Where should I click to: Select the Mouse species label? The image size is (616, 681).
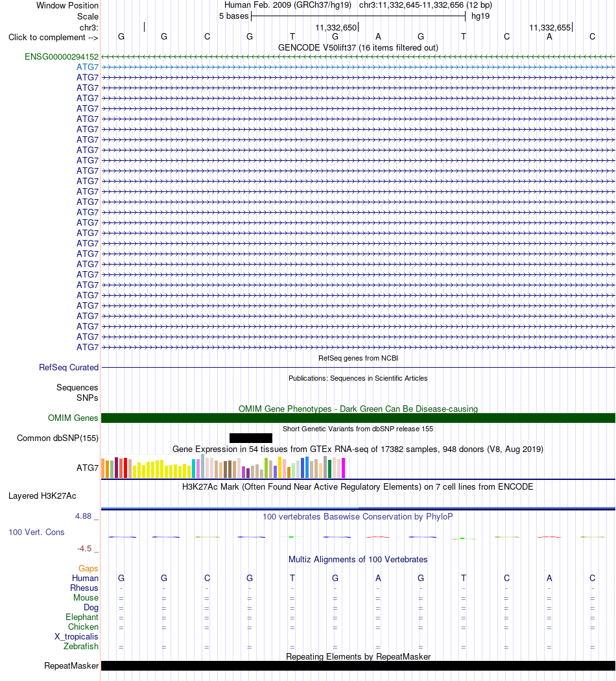86,597
